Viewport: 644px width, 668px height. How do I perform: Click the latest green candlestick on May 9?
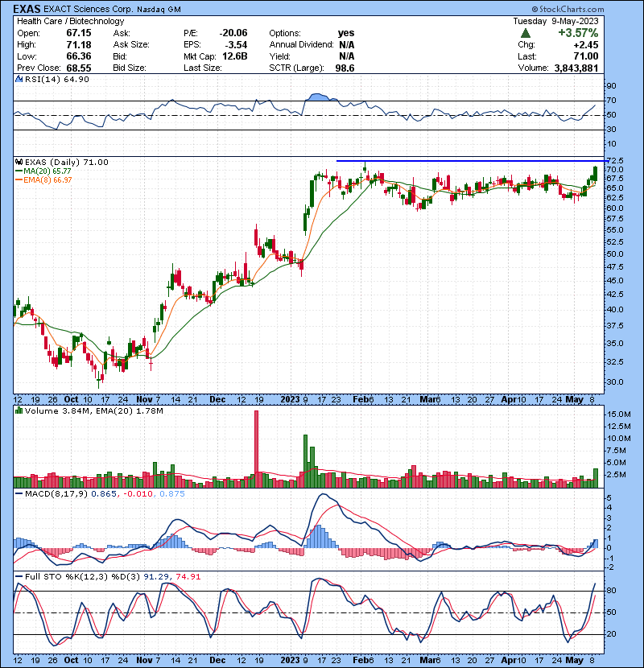coord(595,174)
